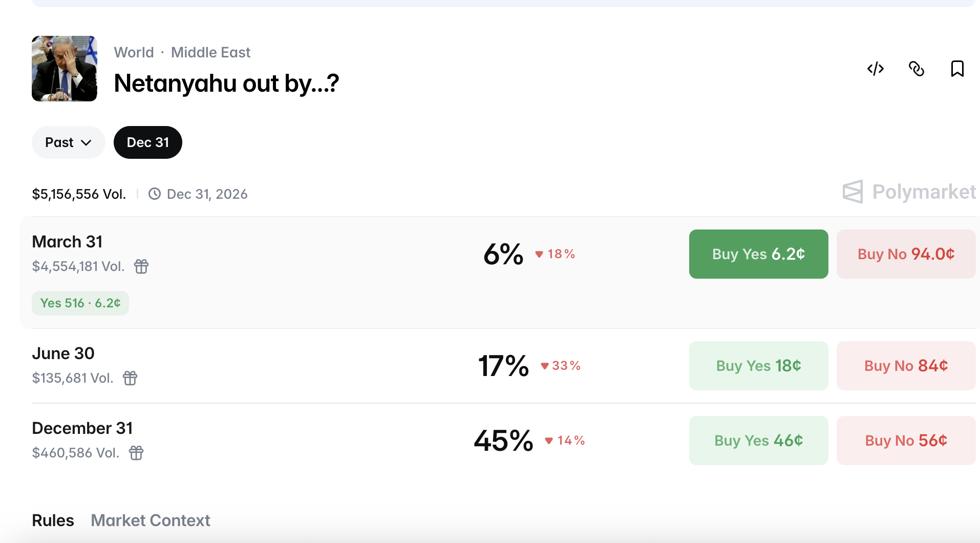Open the Rules tab
Image resolution: width=980 pixels, height=543 pixels.
[x=53, y=520]
